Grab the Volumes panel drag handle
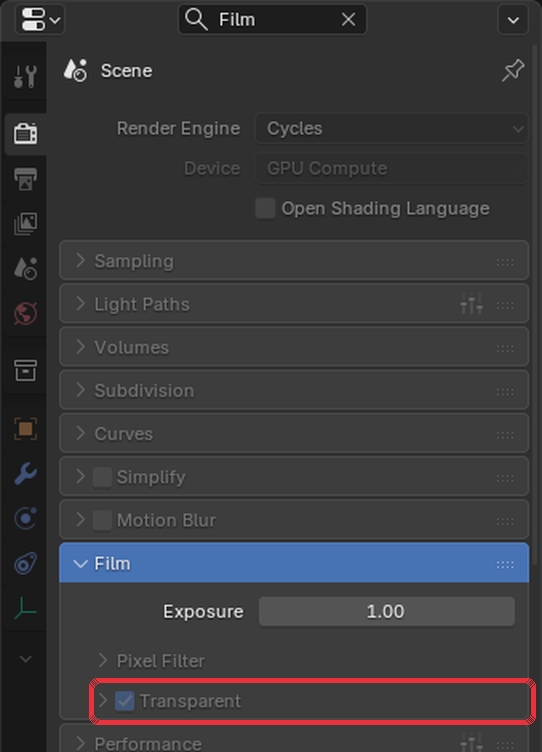 [505, 348]
